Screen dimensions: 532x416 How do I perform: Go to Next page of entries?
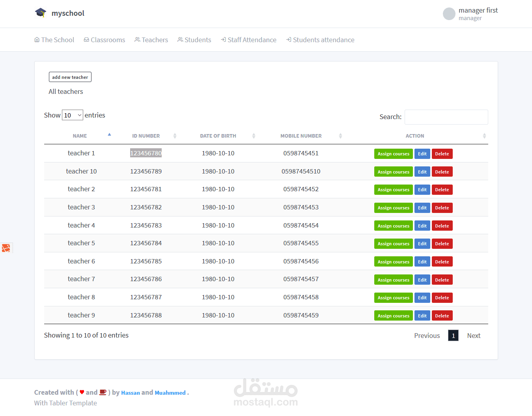pyautogui.click(x=474, y=336)
